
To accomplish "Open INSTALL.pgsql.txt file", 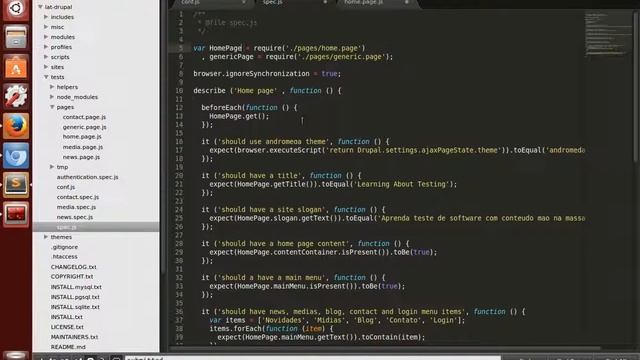I will [x=75, y=297].
